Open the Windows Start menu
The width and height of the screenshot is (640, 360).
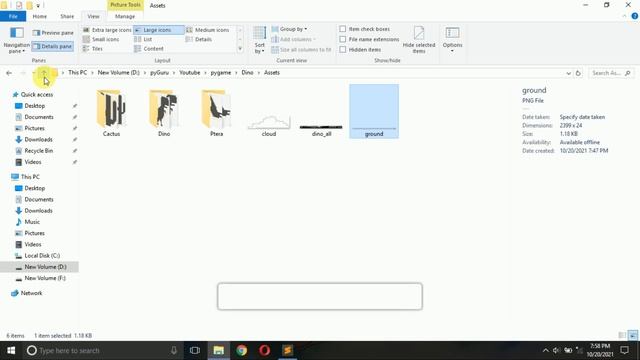[11, 351]
